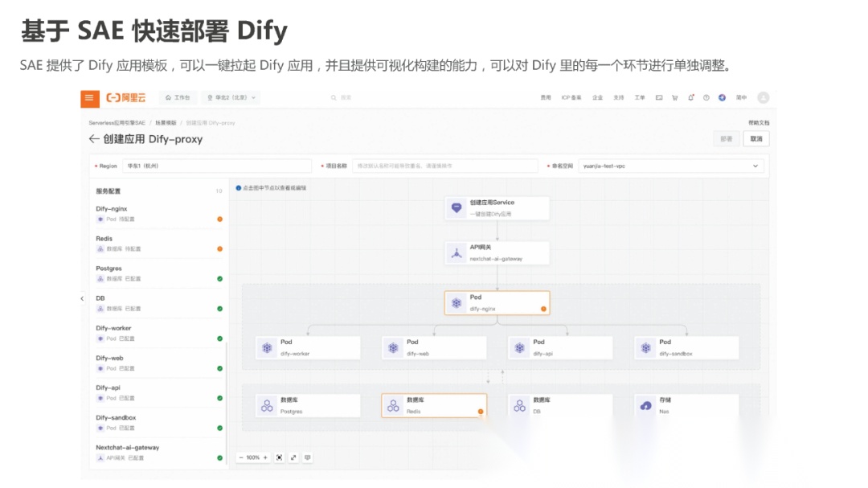Select Dify-sandbox in service list
The height and width of the screenshot is (488, 868).
pyautogui.click(x=159, y=423)
